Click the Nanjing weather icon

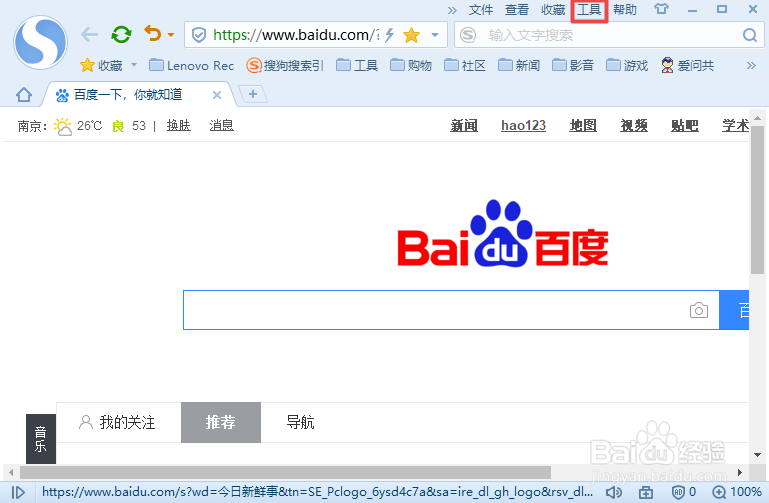(62, 126)
